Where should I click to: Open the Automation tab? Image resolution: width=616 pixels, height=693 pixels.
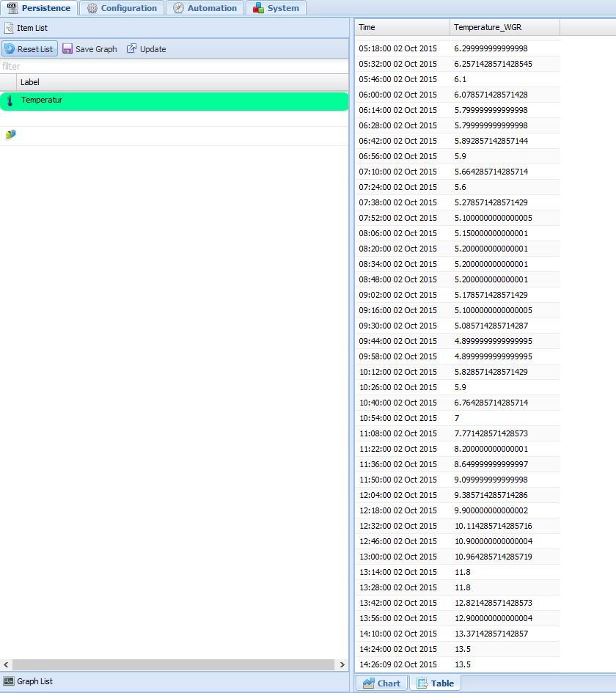pyautogui.click(x=205, y=8)
